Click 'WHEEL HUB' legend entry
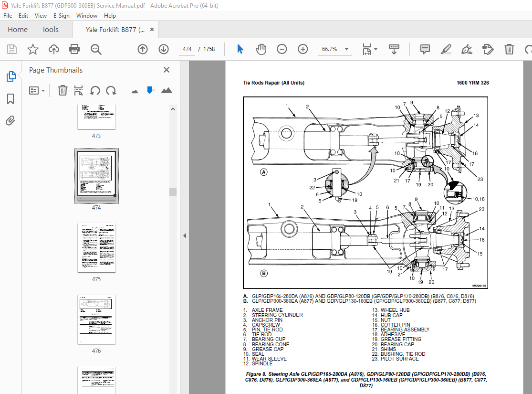 tap(395, 310)
